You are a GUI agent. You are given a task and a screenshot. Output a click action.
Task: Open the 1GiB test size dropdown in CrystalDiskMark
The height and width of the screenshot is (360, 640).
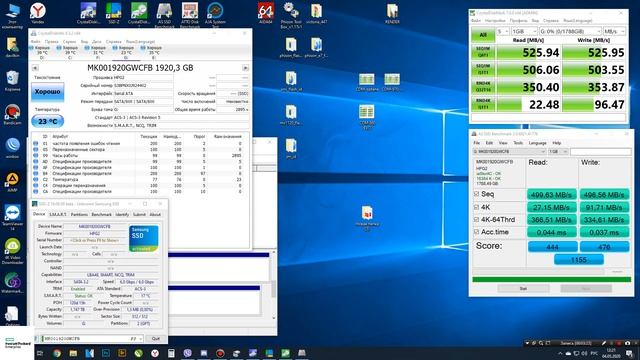click(x=524, y=31)
